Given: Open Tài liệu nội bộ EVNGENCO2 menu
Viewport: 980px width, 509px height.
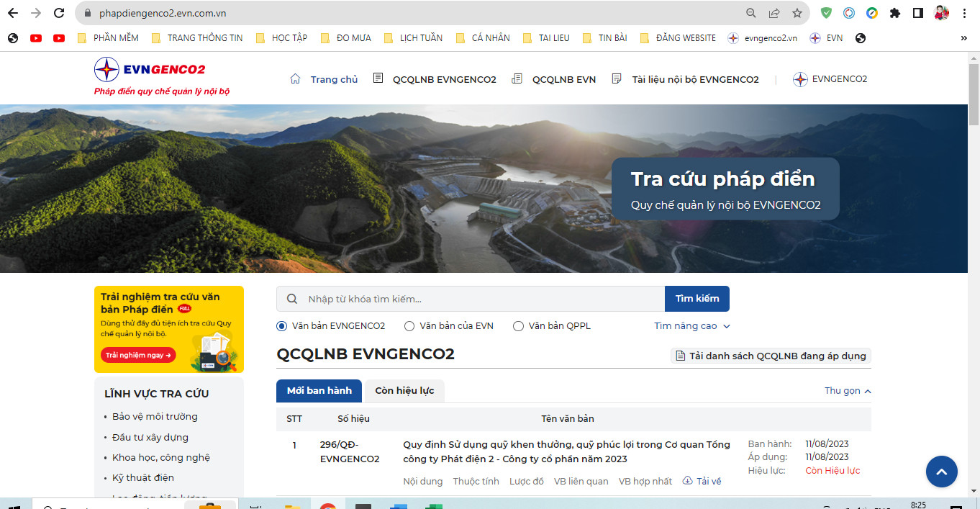Looking at the screenshot, I should point(685,79).
